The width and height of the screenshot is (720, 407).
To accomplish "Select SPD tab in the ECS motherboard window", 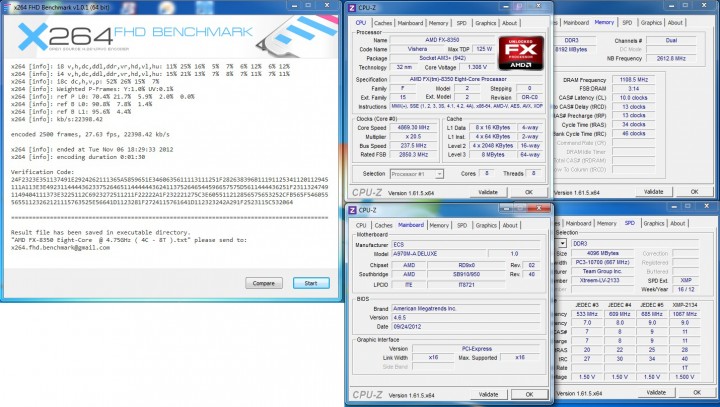I will tap(462, 225).
